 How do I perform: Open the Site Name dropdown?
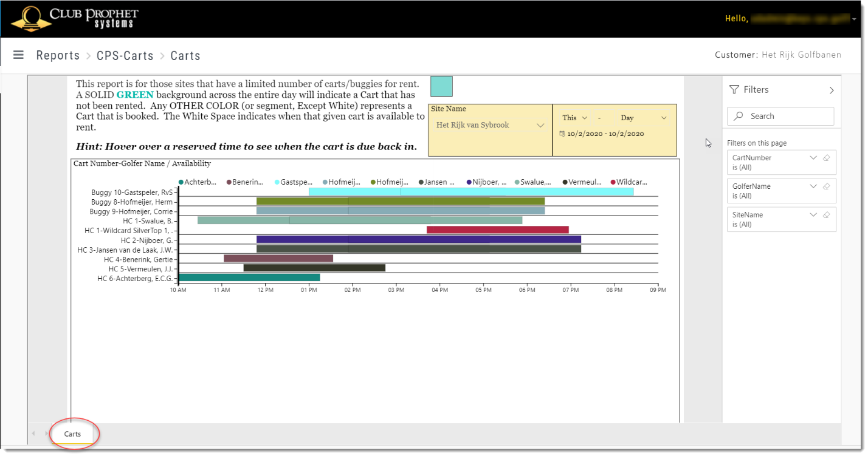(489, 125)
